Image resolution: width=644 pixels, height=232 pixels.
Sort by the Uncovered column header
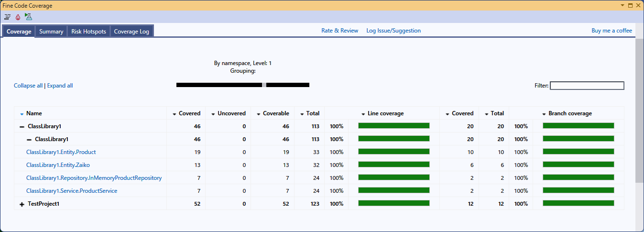(x=229, y=113)
